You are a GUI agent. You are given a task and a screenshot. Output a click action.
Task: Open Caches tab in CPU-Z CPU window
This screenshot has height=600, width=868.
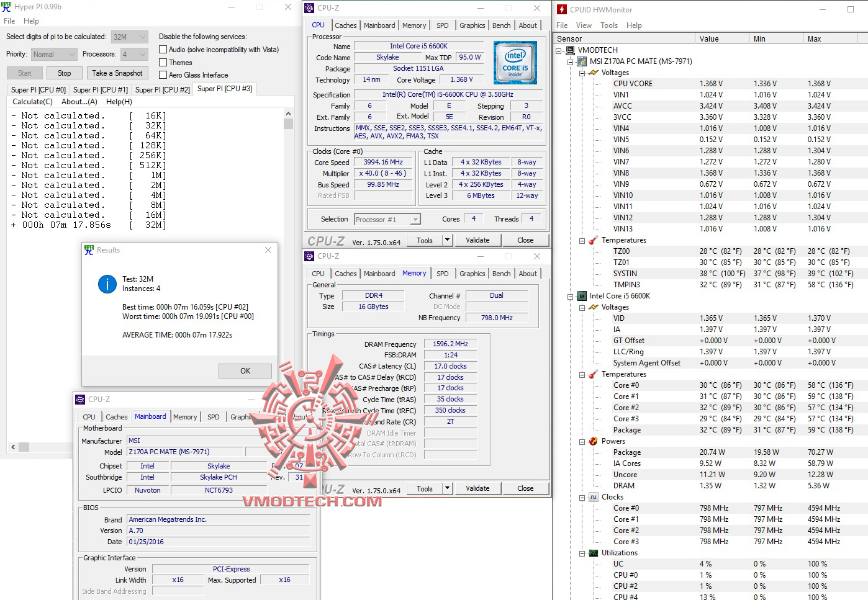click(346, 25)
